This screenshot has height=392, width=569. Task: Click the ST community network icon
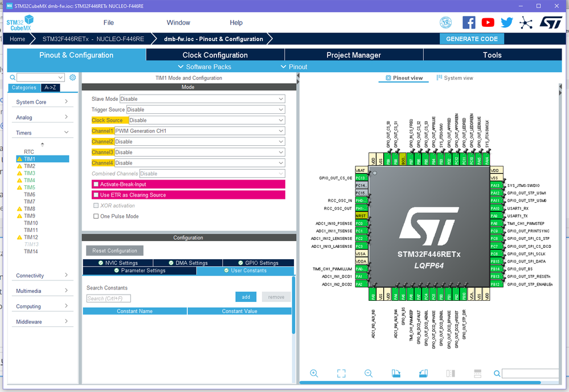pyautogui.click(x=526, y=22)
